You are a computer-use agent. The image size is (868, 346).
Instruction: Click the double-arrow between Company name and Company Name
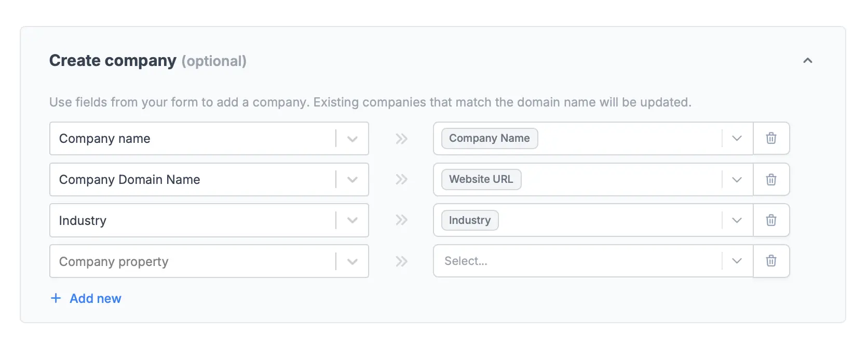tap(401, 138)
